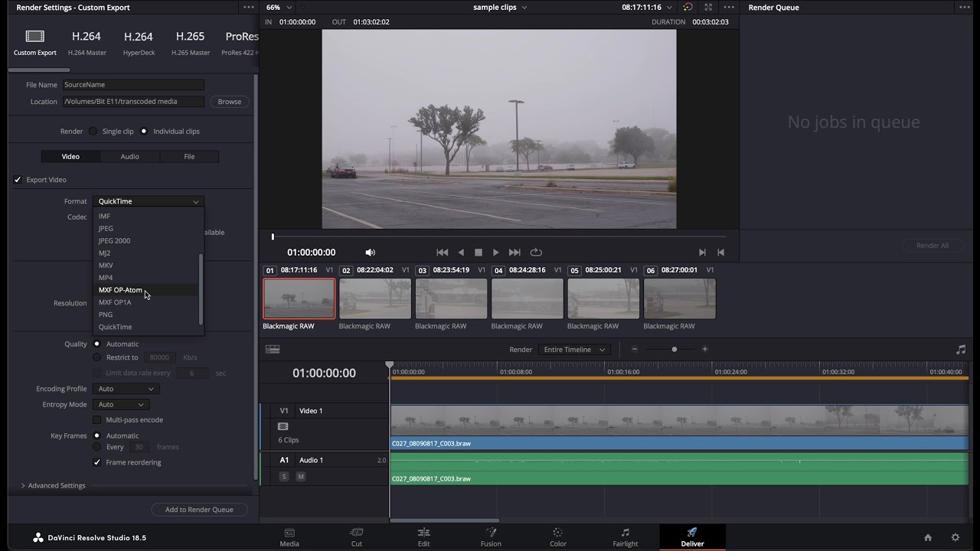
Task: Open the Media page
Action: point(289,537)
